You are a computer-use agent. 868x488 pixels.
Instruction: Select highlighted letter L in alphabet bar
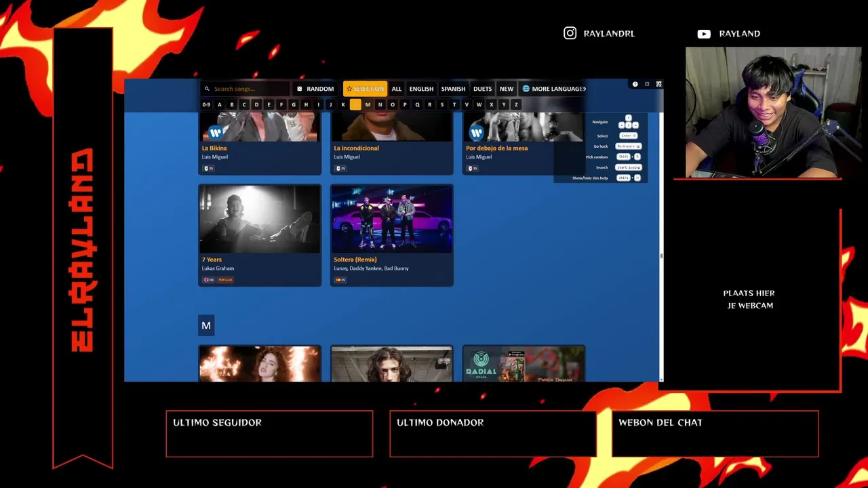click(x=355, y=105)
